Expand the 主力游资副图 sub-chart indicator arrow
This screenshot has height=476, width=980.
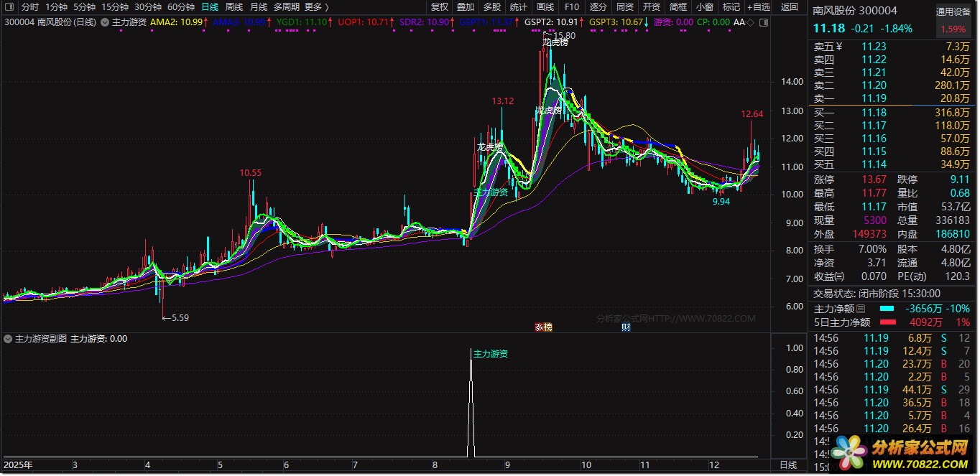click(8, 338)
